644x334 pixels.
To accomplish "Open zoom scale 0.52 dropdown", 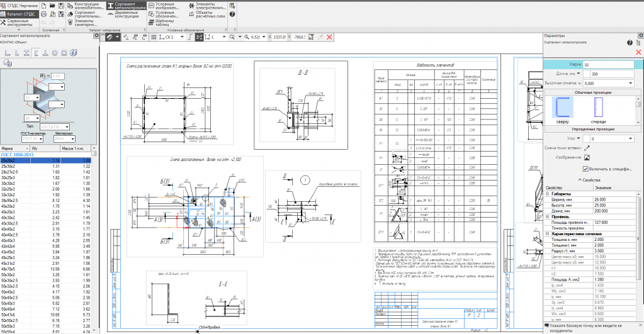I will click(x=264, y=37).
